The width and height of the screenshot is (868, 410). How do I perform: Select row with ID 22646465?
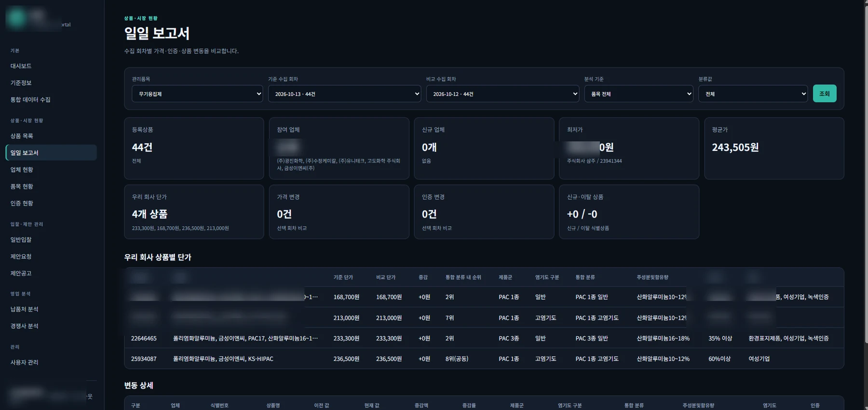click(x=484, y=339)
